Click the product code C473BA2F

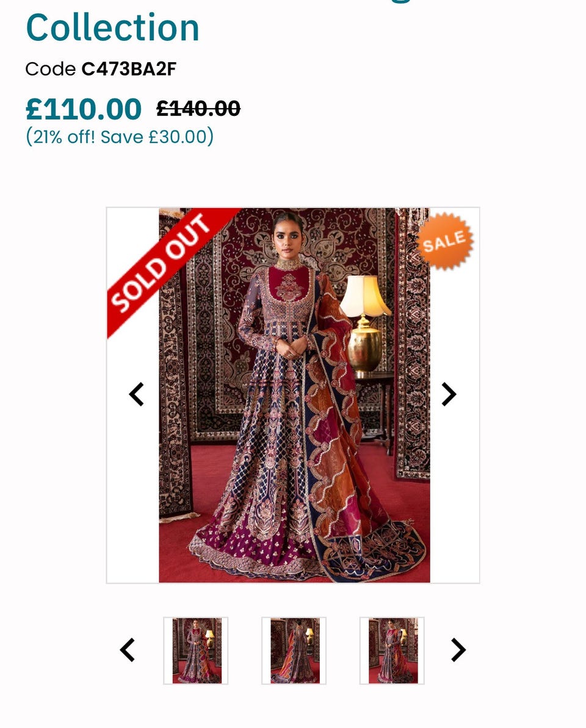pos(129,69)
